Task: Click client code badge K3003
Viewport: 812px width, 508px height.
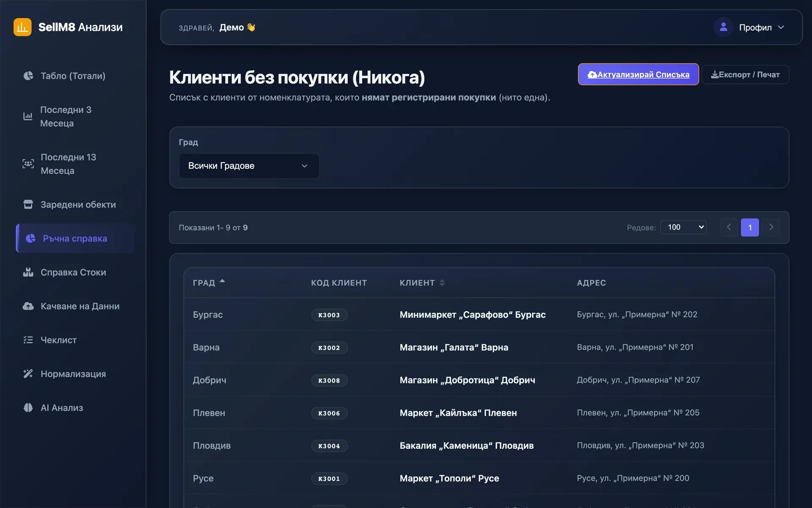Action: 329,315
